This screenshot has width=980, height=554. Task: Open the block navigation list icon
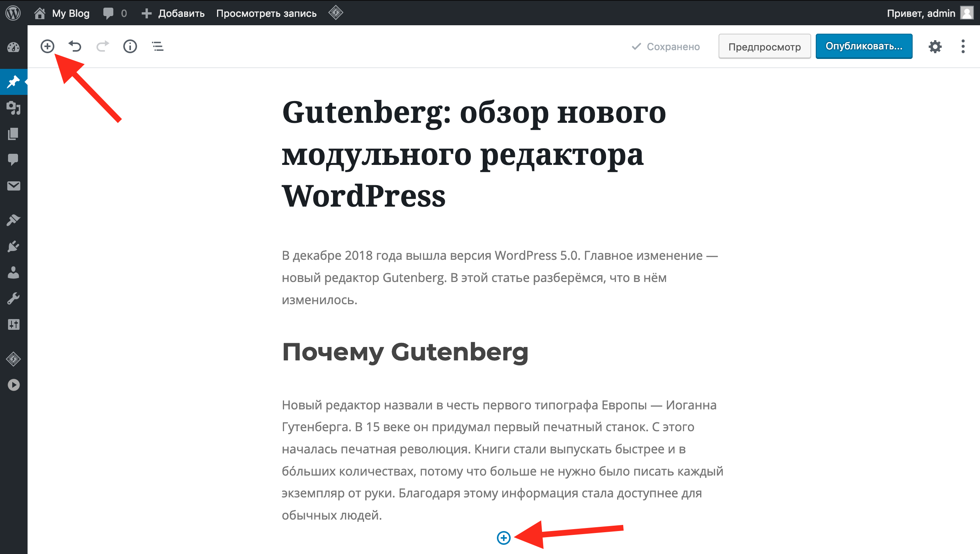click(x=158, y=46)
